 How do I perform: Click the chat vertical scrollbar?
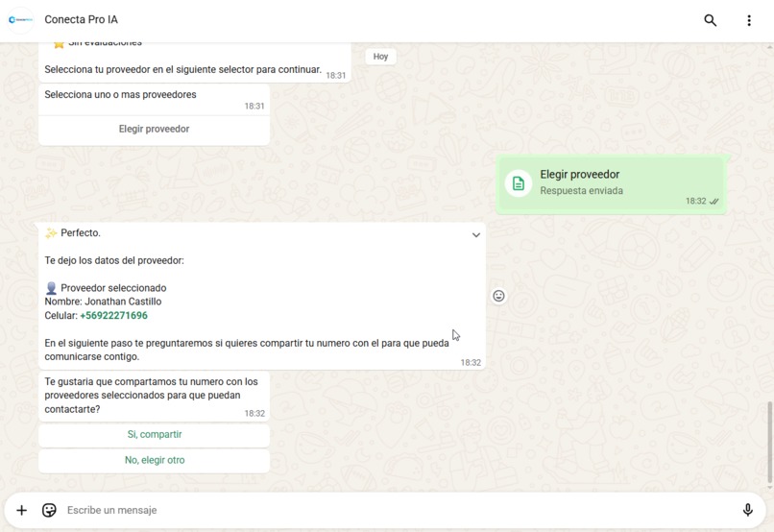coord(769,442)
